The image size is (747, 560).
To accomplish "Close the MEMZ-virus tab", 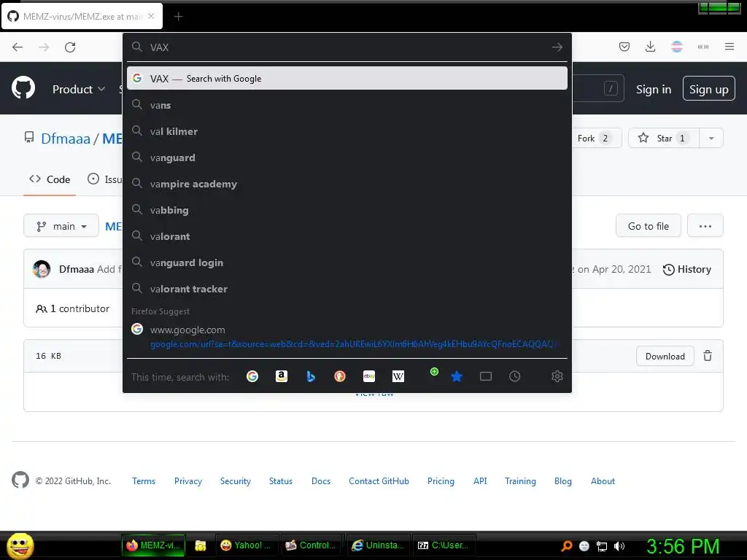I will coord(151,16).
